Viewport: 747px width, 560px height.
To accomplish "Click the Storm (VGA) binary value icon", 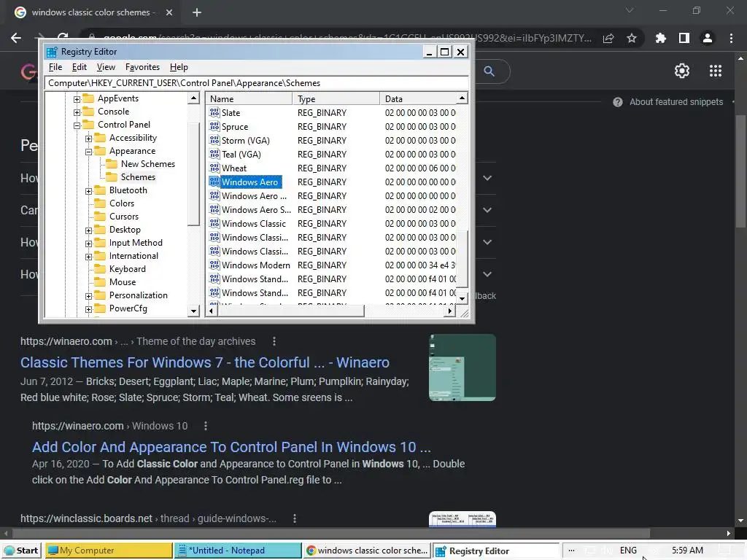I will coord(214,140).
